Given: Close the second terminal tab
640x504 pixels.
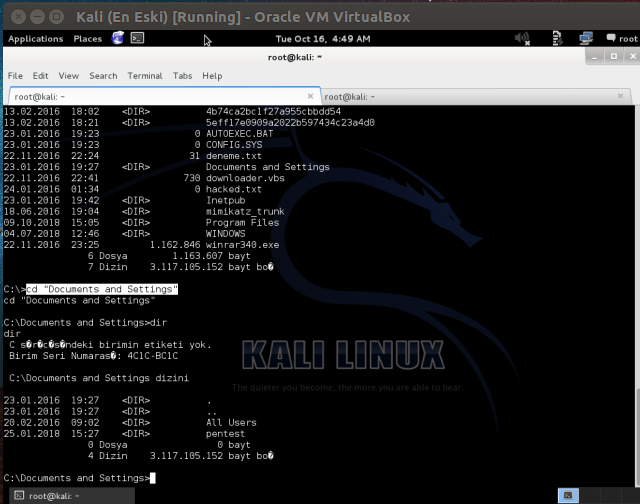Looking at the screenshot, I should pyautogui.click(x=620, y=96).
